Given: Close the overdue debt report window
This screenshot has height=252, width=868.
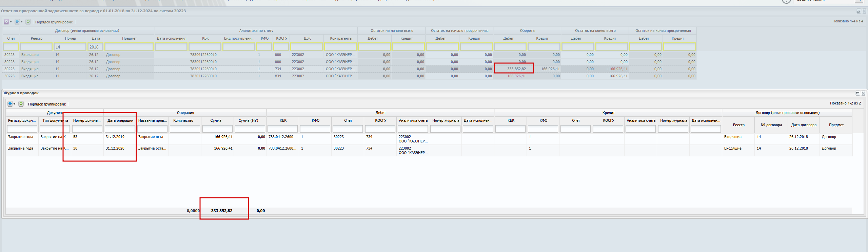Looking at the screenshot, I should point(864,11).
